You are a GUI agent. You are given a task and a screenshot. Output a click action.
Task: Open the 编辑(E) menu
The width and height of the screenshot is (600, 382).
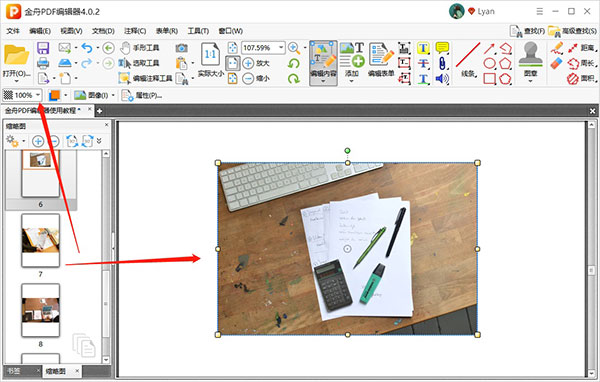[x=40, y=31]
